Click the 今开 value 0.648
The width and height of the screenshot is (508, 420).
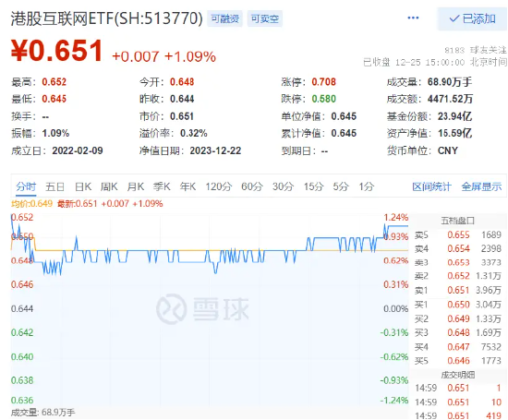click(182, 82)
